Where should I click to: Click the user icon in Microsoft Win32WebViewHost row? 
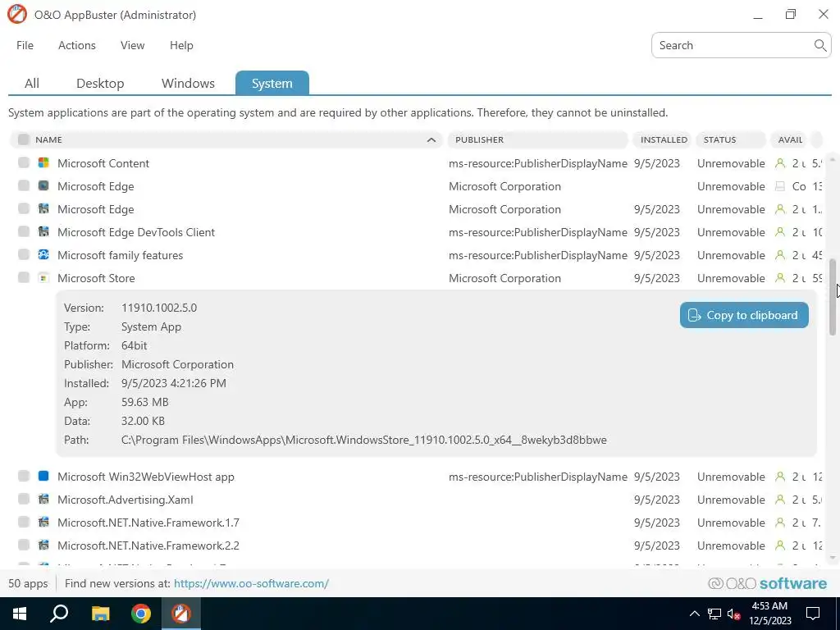pyautogui.click(x=780, y=476)
